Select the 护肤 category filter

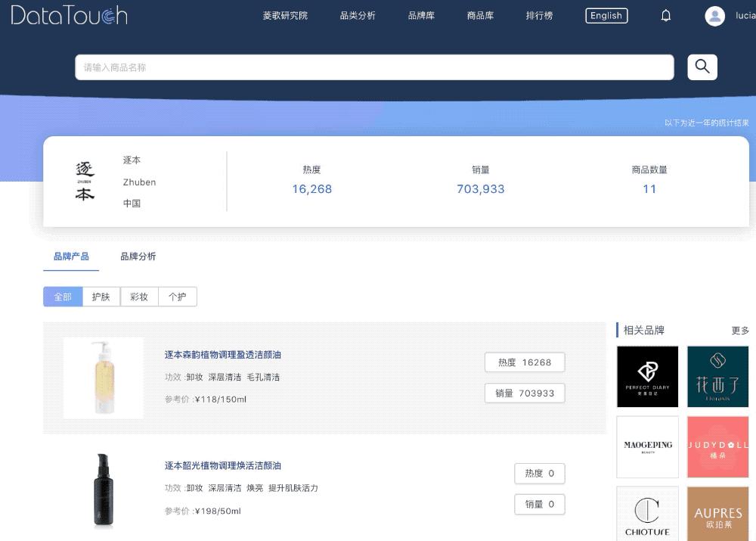(x=101, y=296)
